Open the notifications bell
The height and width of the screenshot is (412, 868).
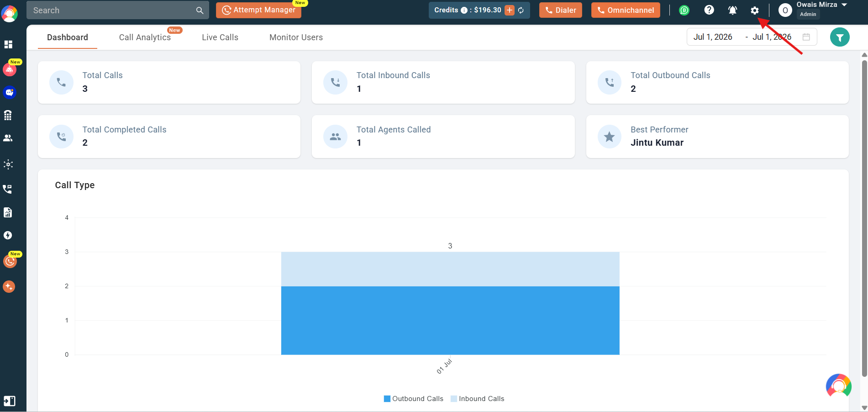(732, 10)
